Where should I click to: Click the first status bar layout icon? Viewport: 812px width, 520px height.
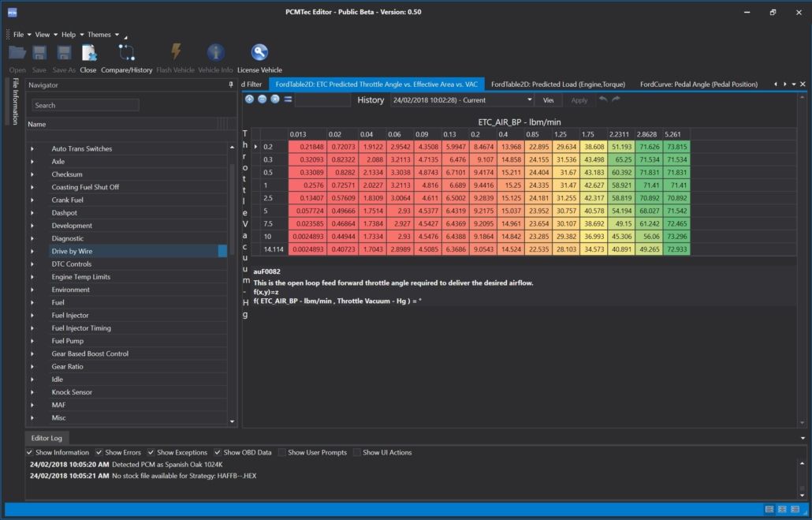click(769, 510)
